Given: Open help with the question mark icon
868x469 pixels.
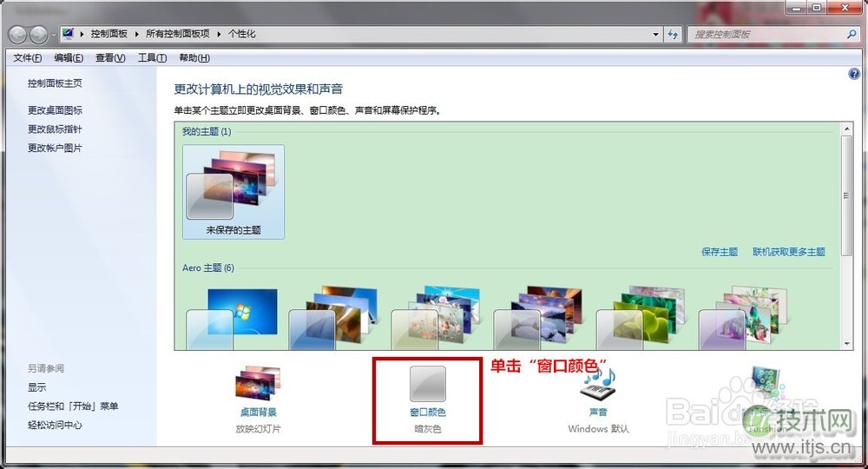Looking at the screenshot, I should point(853,74).
